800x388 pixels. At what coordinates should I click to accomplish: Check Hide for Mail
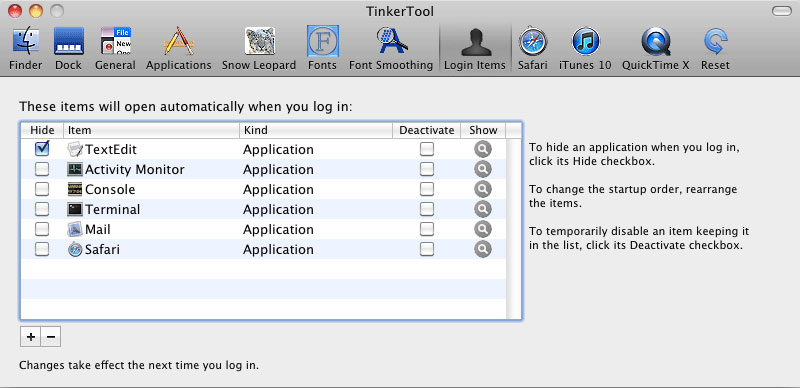coord(42,229)
